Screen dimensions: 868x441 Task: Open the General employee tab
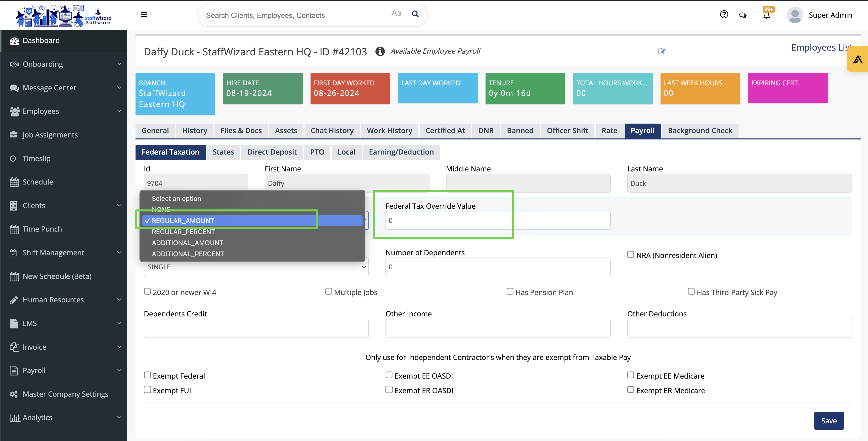click(x=155, y=131)
